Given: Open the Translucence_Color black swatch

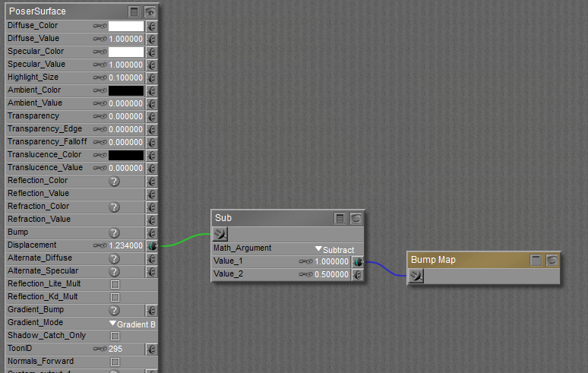Looking at the screenshot, I should coord(126,155).
